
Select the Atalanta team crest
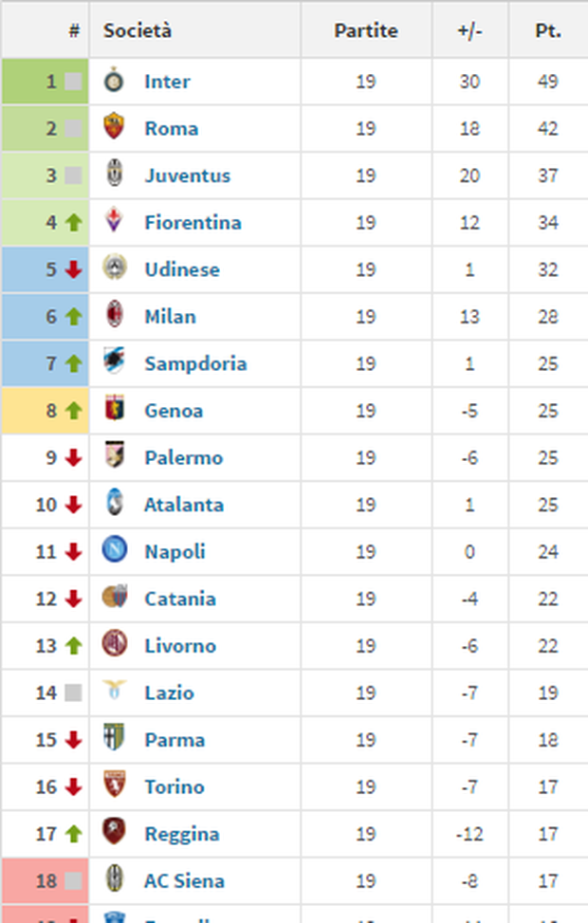point(116,504)
